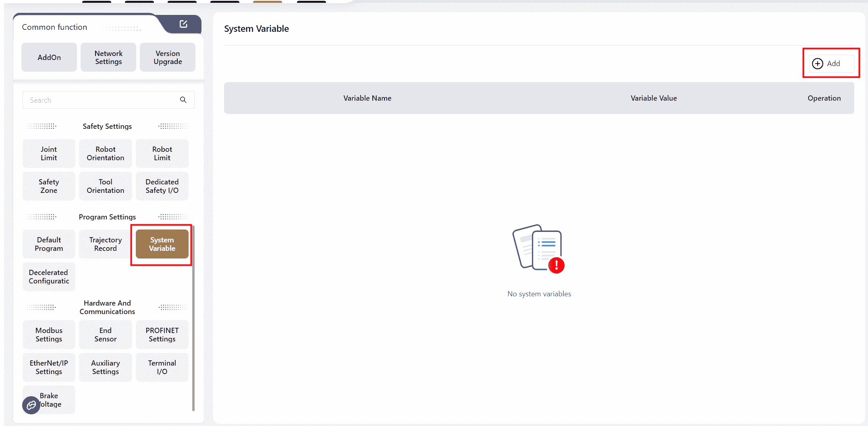Image resolution: width=868 pixels, height=426 pixels.
Task: Click the sidebar vertical scrollbar
Action: click(x=193, y=318)
